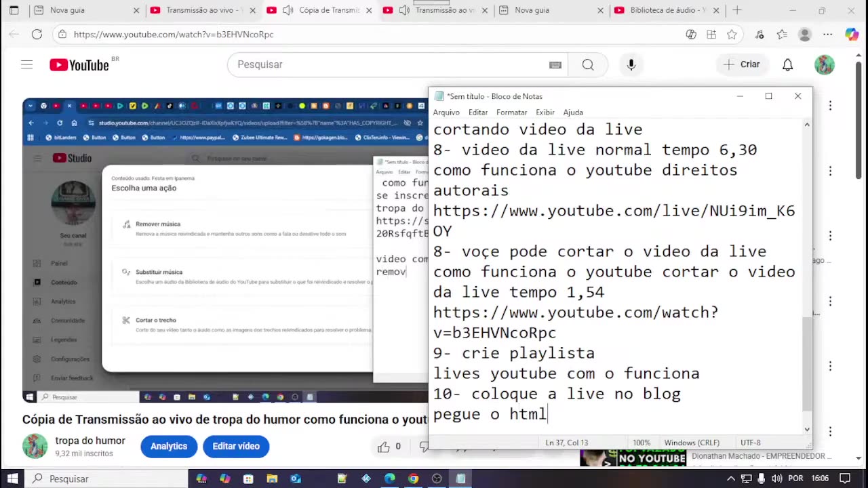Open a new browser tab
This screenshot has width=868, height=488.
(737, 10)
